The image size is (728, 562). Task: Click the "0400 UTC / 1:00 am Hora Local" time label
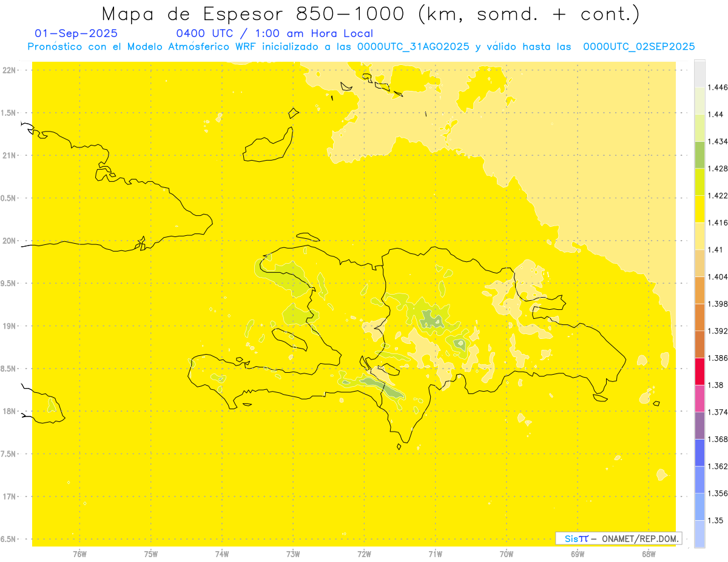click(x=275, y=34)
